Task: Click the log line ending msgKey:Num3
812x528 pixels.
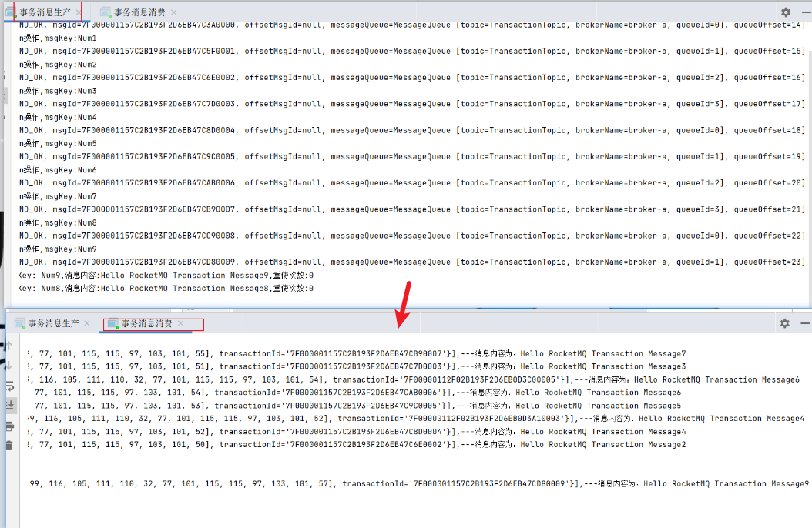Action: pyautogui.click(x=58, y=91)
